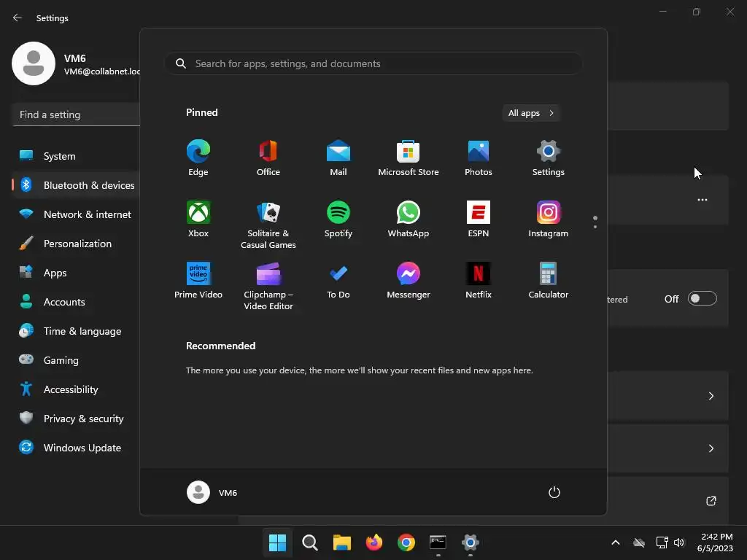Open network status tray icon
The height and width of the screenshot is (560, 747).
coord(662,542)
